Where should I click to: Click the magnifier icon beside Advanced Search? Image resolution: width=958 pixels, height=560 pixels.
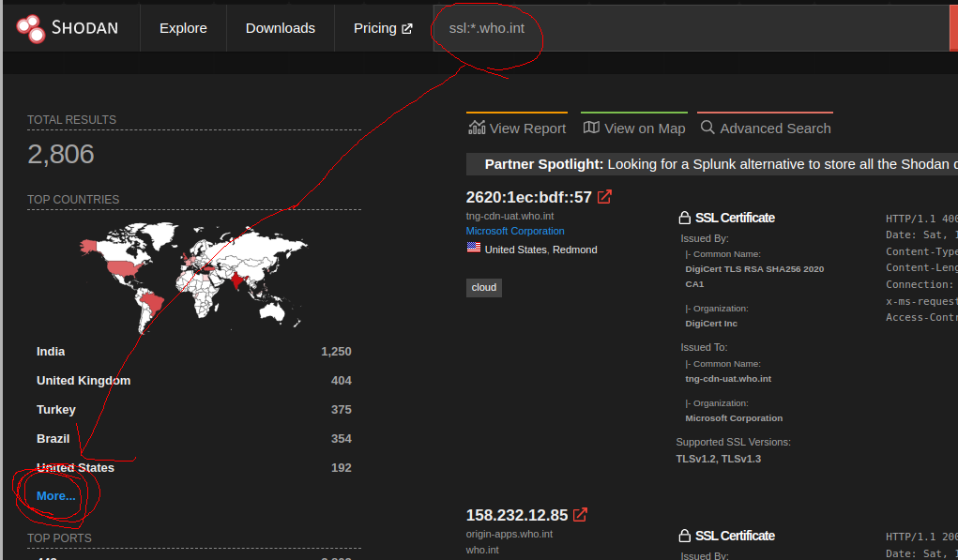pyautogui.click(x=707, y=127)
